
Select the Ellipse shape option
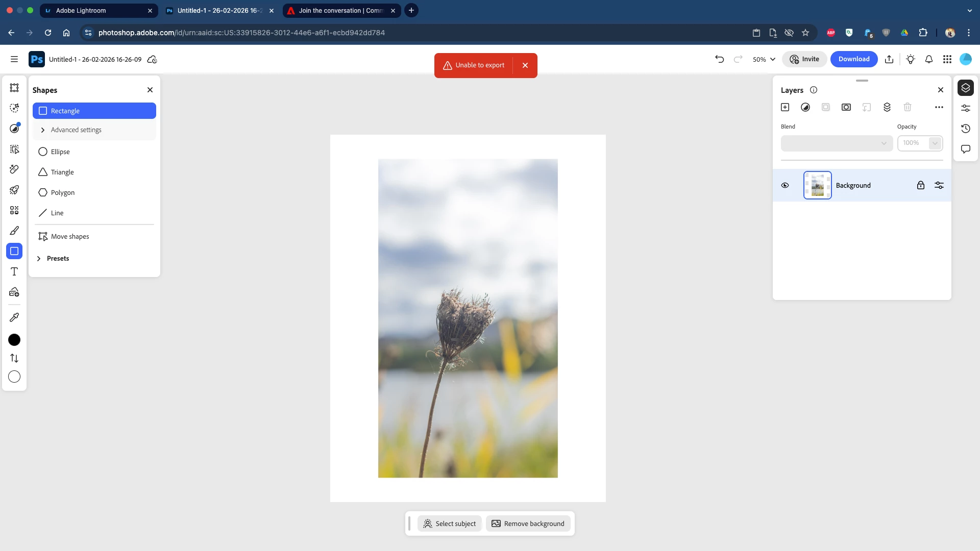(x=60, y=152)
